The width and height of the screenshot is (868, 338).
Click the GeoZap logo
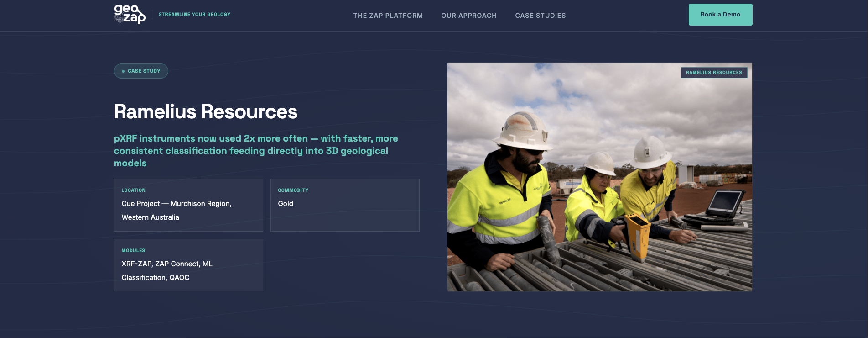(130, 14)
